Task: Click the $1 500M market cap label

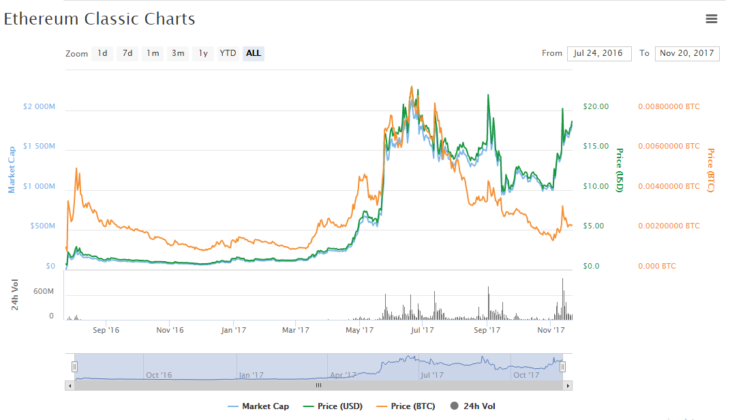Action: point(39,146)
